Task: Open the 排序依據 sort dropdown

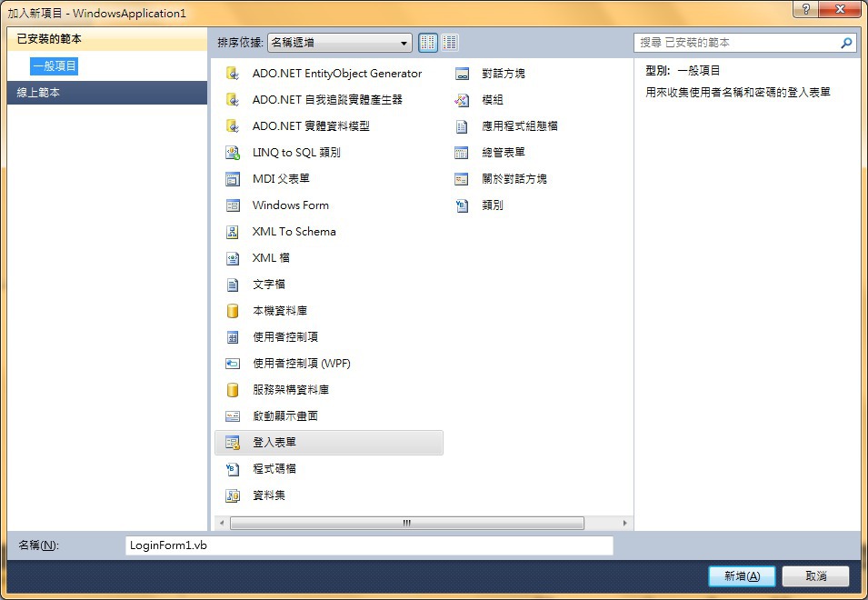Action: [x=339, y=43]
